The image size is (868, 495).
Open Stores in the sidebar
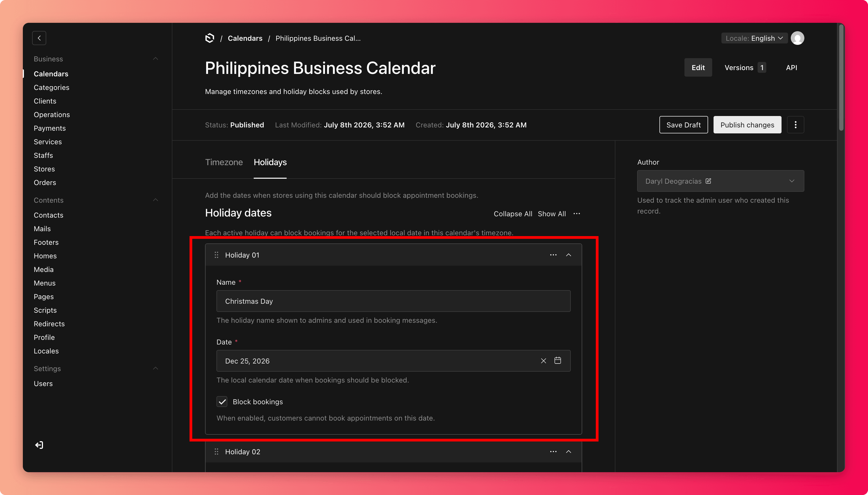click(x=44, y=169)
